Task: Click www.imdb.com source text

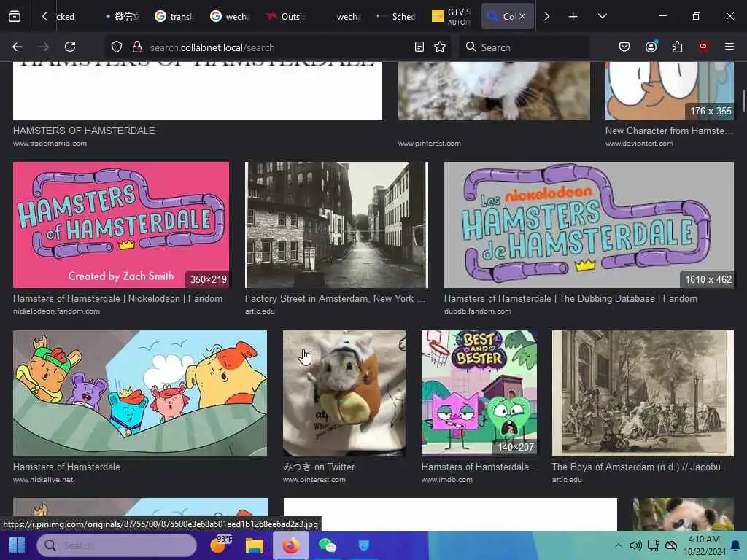Action: click(447, 480)
